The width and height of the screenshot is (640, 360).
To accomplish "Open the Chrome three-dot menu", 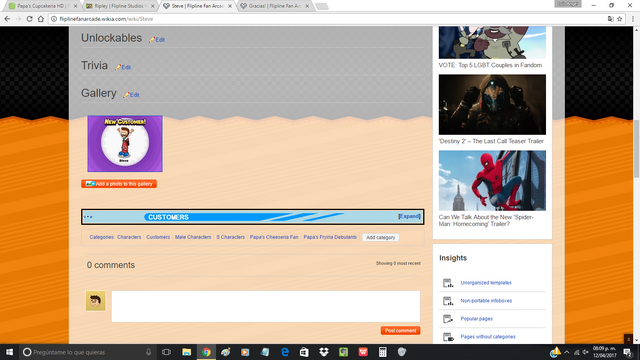I will pos(633,19).
